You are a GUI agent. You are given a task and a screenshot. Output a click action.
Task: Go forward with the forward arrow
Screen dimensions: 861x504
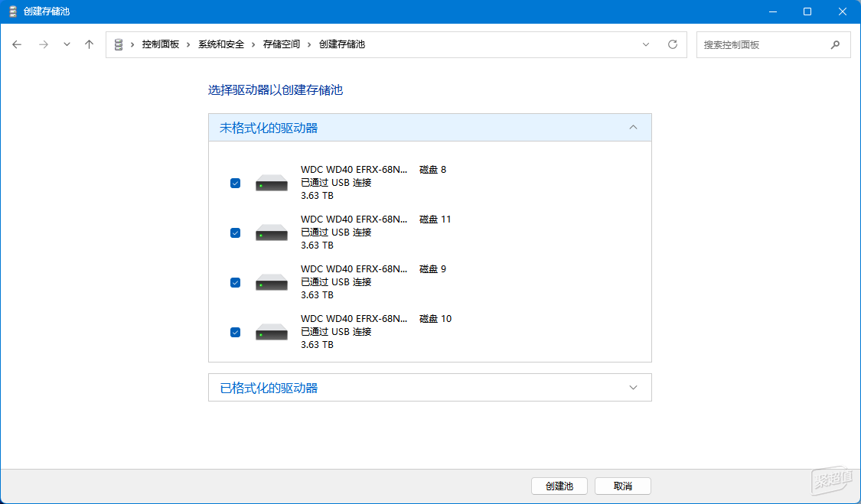point(44,44)
